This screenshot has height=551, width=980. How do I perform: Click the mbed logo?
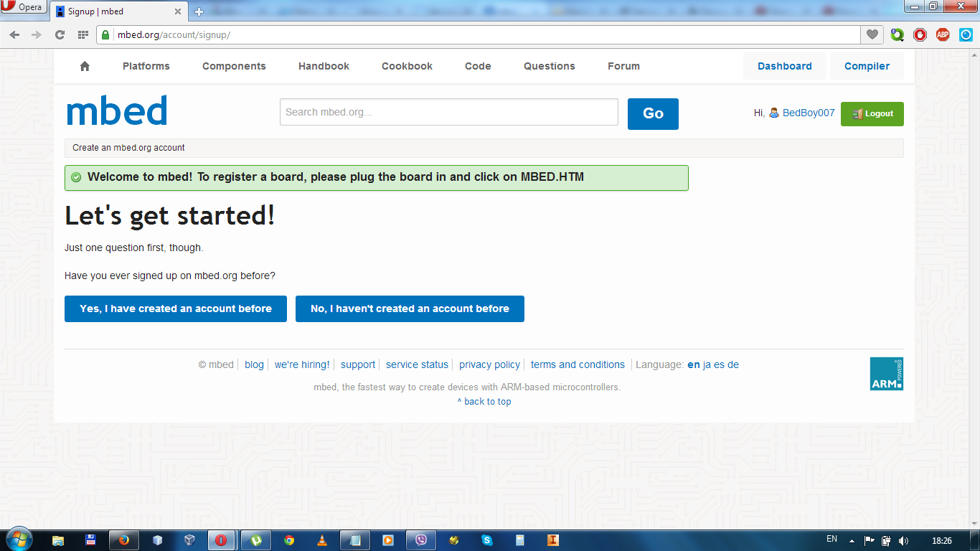coord(117,111)
